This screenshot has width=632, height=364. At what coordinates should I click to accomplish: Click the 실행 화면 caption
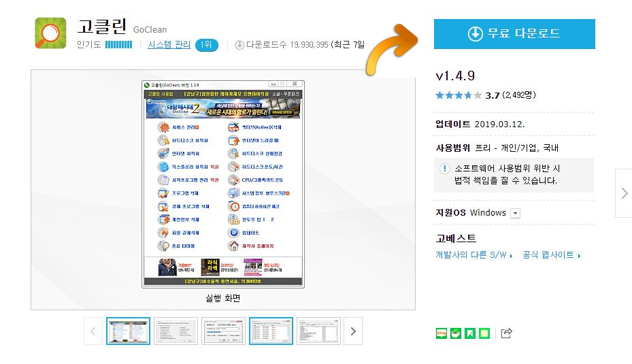point(223,298)
